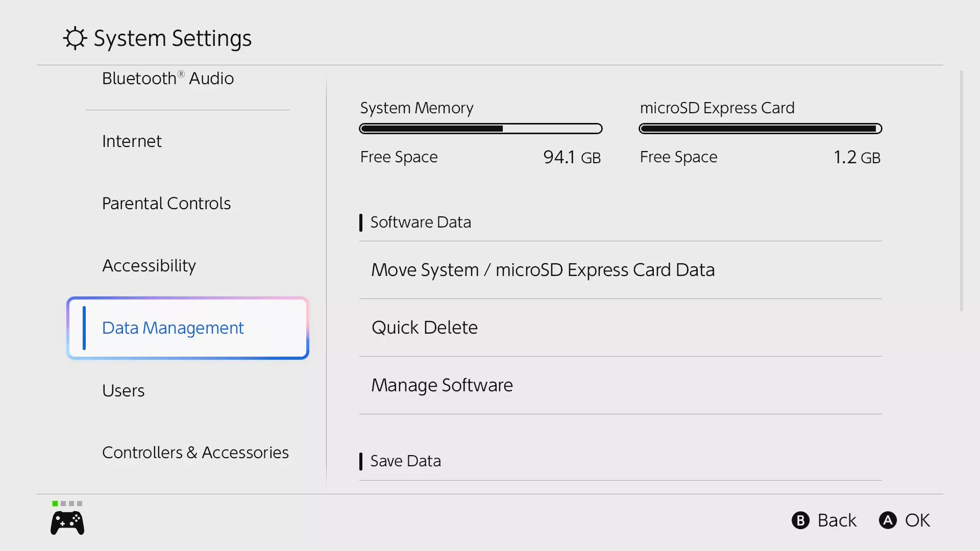Open Controllers & Accessories settings

(195, 453)
